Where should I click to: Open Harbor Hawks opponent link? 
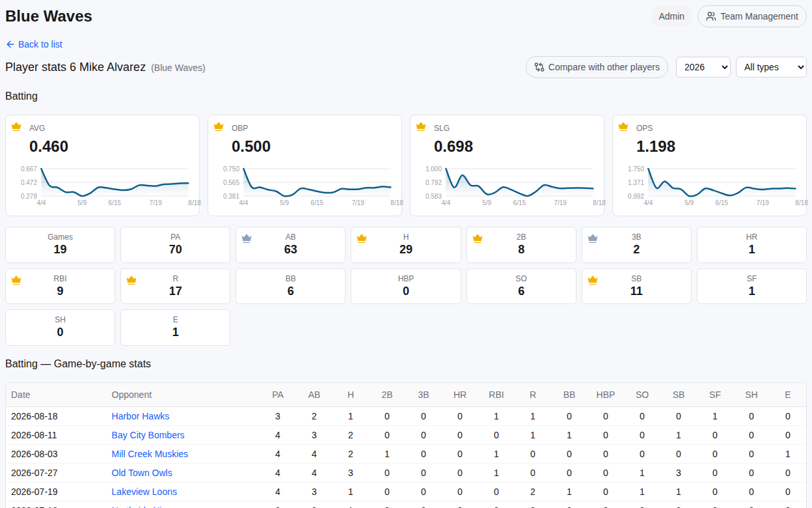tap(141, 416)
